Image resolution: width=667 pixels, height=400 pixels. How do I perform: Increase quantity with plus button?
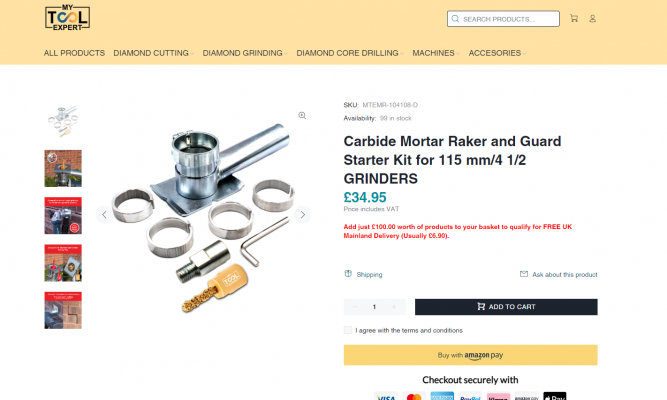pos(394,307)
